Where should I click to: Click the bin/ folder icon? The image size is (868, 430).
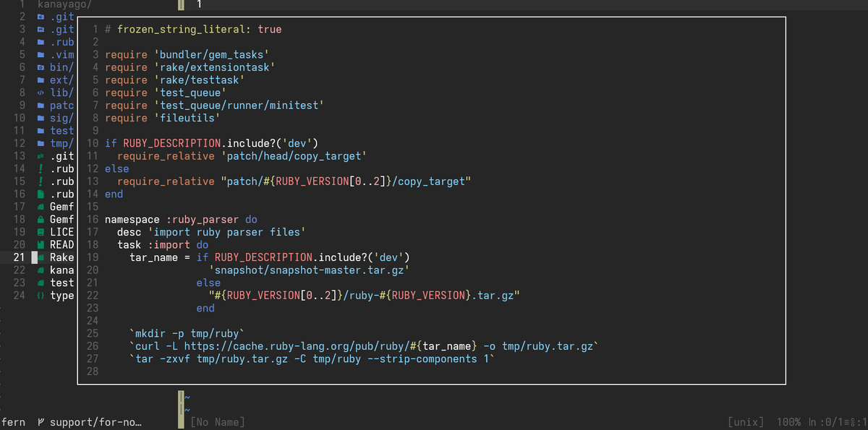point(41,67)
